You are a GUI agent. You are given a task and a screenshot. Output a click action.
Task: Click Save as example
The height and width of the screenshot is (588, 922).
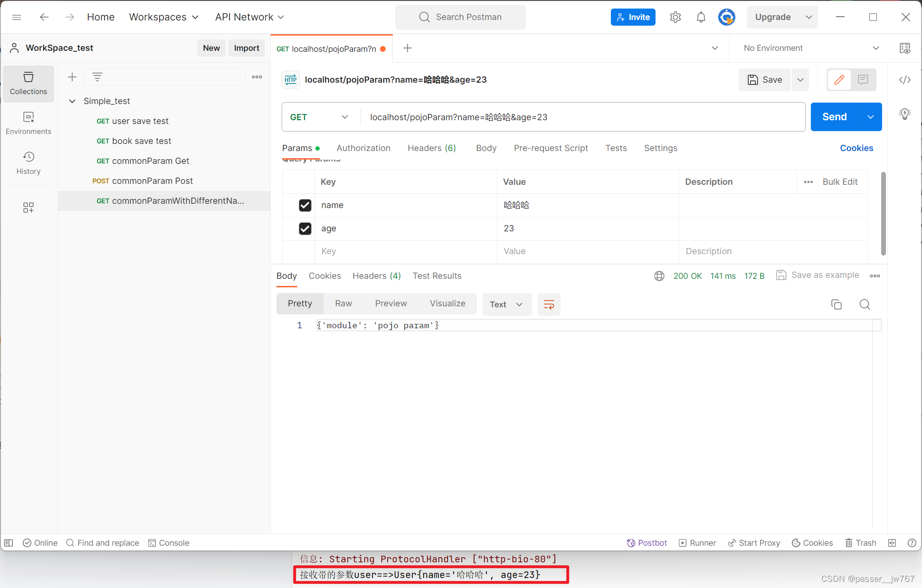(x=817, y=275)
